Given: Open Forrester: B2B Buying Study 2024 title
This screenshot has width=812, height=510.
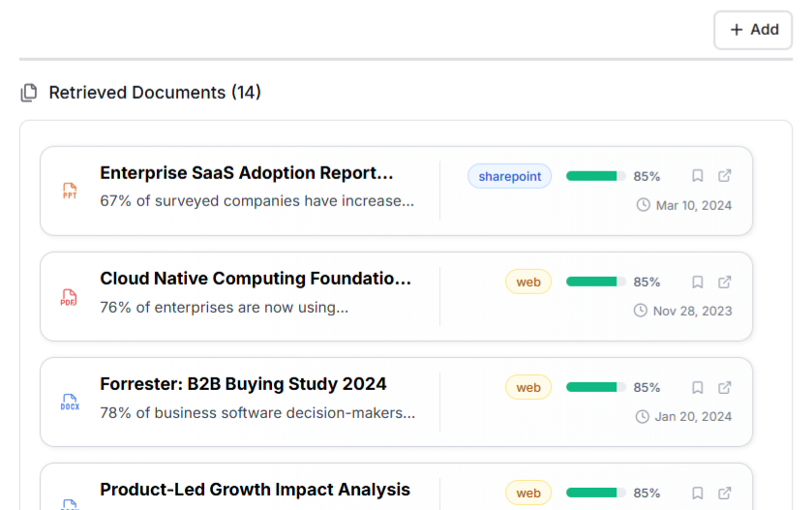Looking at the screenshot, I should [243, 384].
